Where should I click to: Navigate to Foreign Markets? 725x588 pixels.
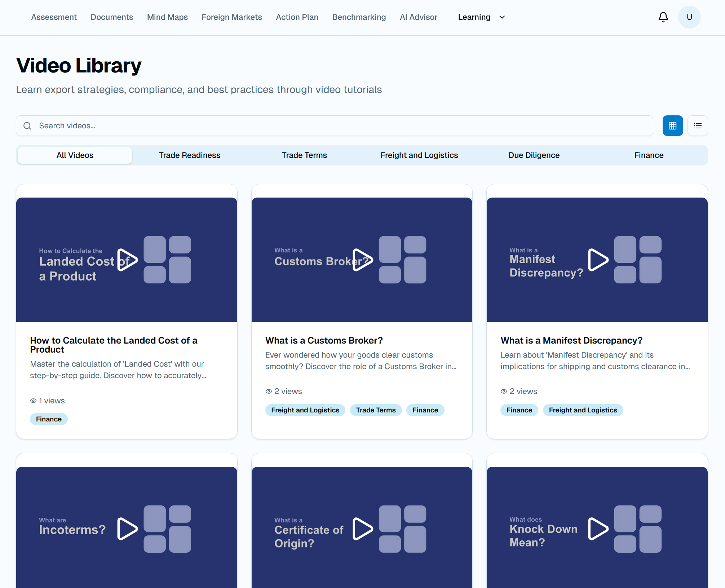pyautogui.click(x=232, y=17)
